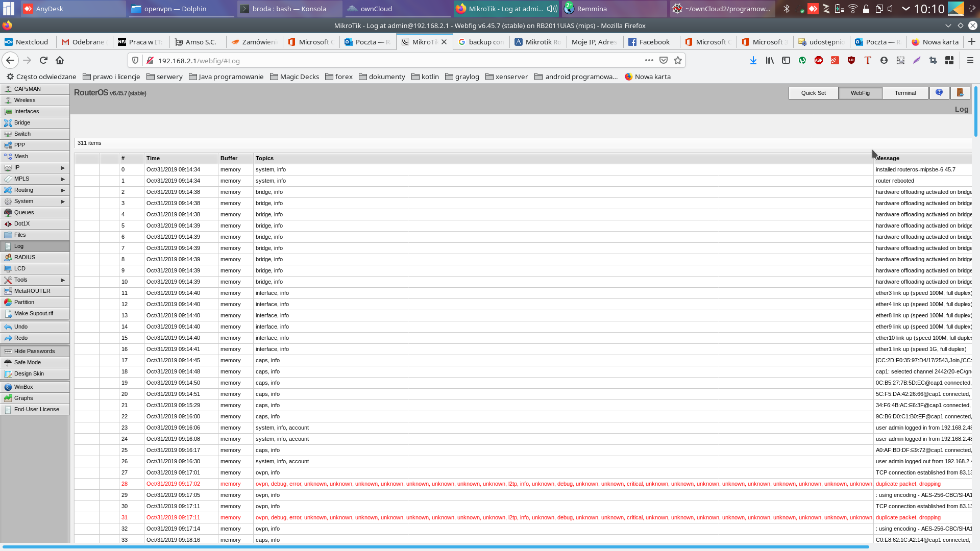Click the Quick Set button
The width and height of the screenshot is (980, 551).
(x=813, y=93)
